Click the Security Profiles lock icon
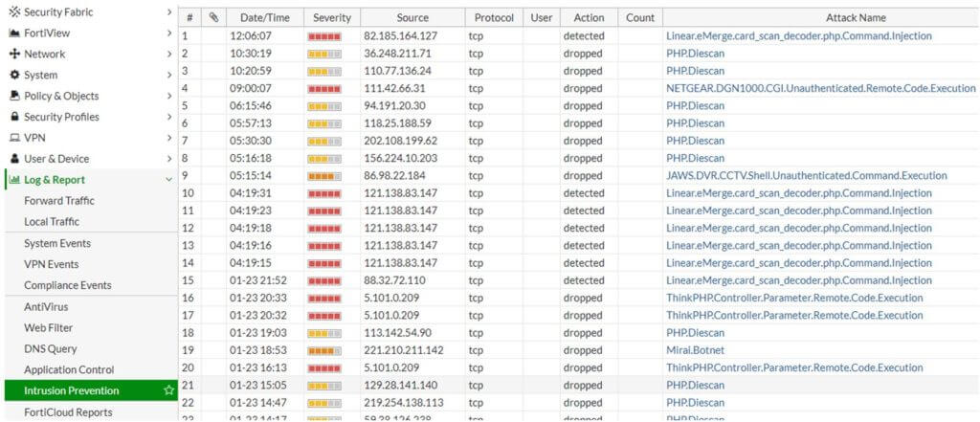Image resolution: width=980 pixels, height=422 pixels. (x=14, y=117)
